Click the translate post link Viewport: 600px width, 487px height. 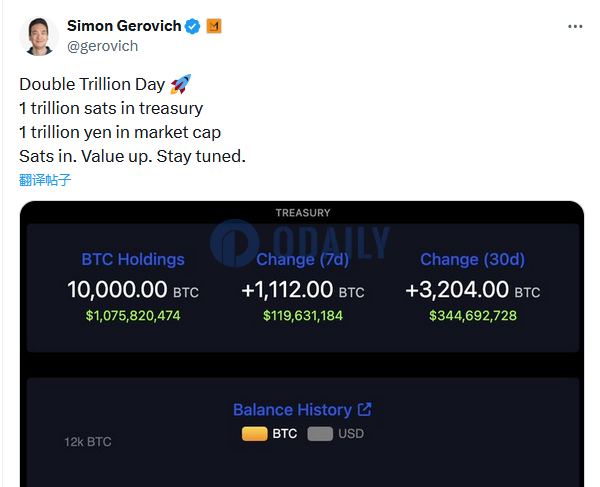pyautogui.click(x=45, y=180)
